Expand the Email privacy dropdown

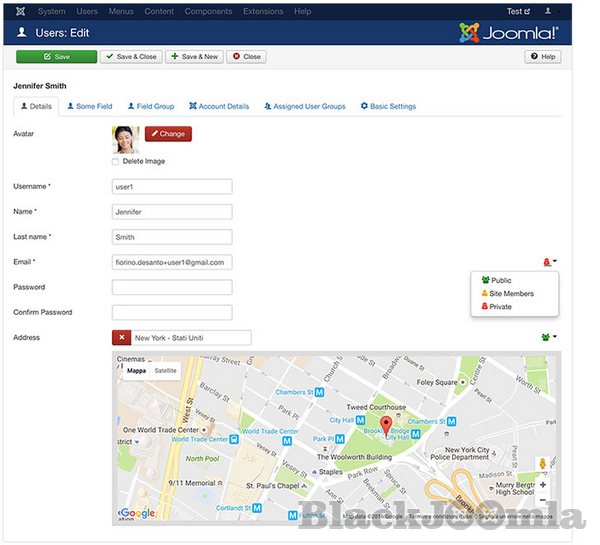[549, 262]
